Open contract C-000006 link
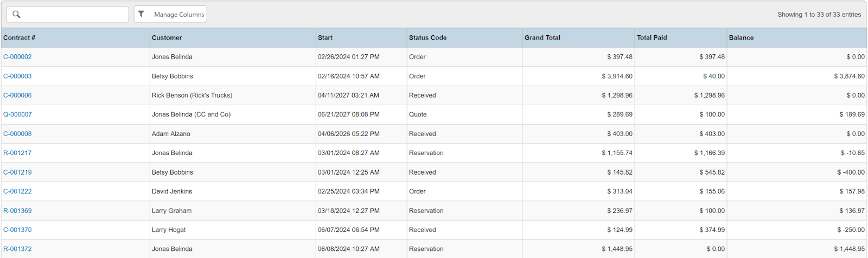The width and height of the screenshot is (868, 258). coord(18,95)
